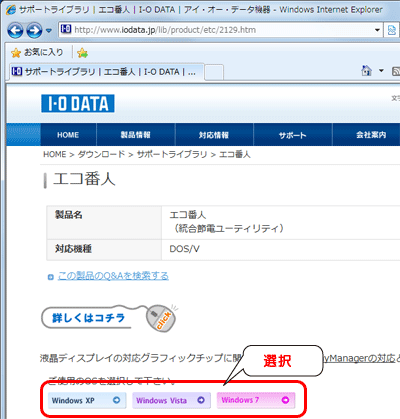This screenshot has width=400, height=419.
Task: Select the Windows 7 OS button
Action: tap(256, 400)
